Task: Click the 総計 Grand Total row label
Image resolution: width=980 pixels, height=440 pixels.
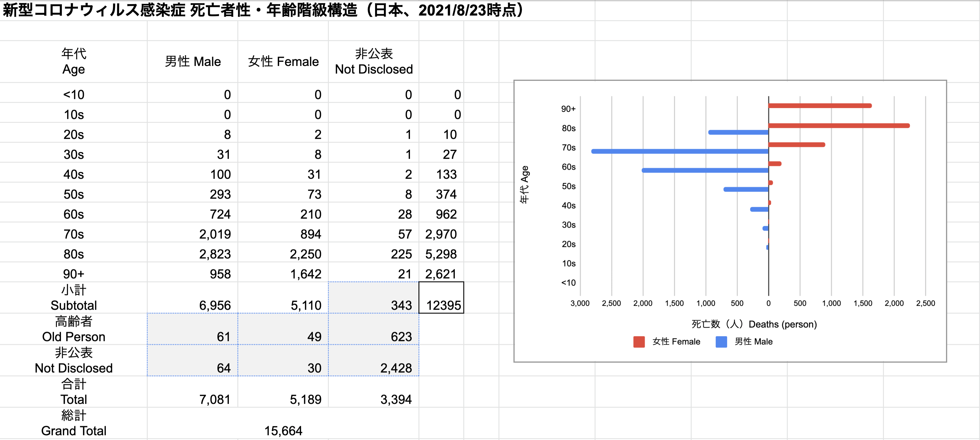Action: click(x=74, y=423)
